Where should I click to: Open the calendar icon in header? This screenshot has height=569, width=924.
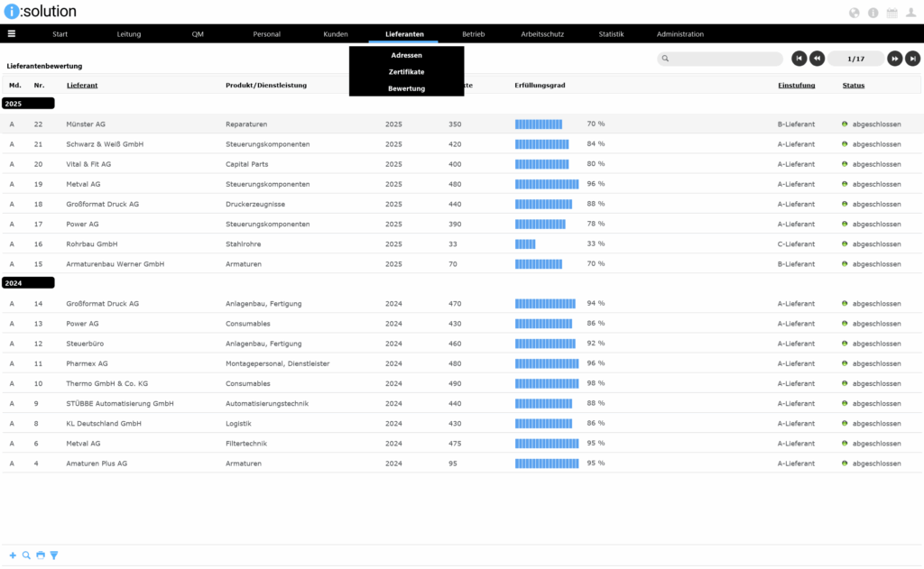[892, 13]
